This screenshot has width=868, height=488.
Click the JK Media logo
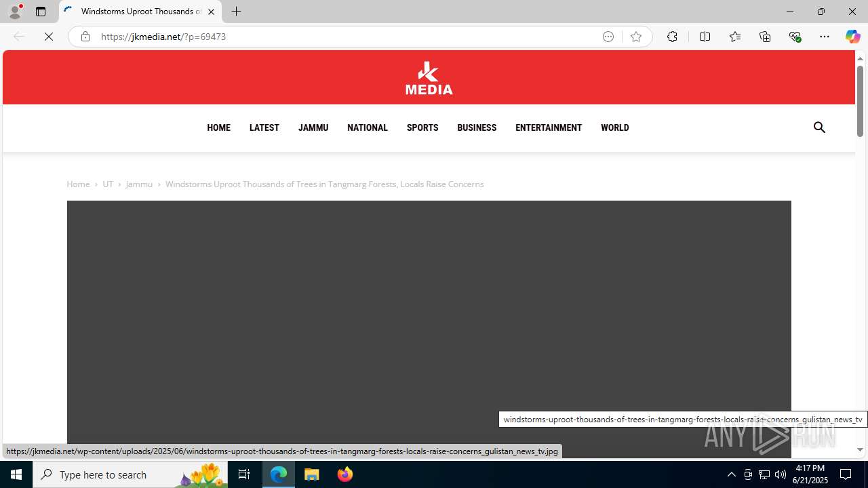(429, 78)
